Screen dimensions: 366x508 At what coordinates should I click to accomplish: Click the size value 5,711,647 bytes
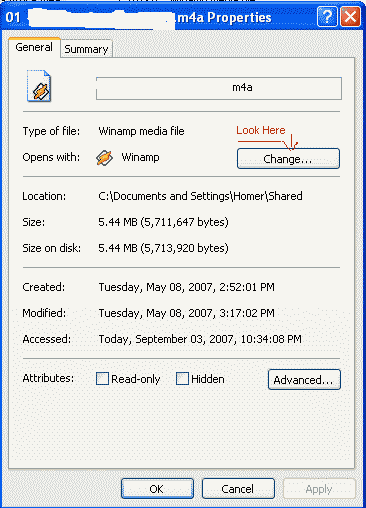(x=163, y=222)
